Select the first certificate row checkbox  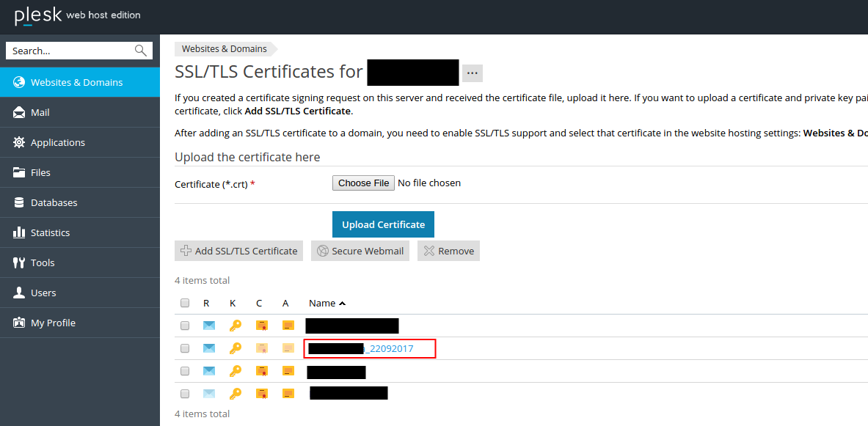(x=185, y=326)
